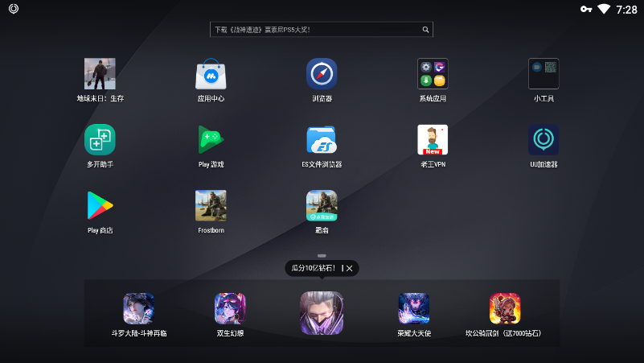
Task: Launch ES文件浏览器 file manager
Action: 322,140
